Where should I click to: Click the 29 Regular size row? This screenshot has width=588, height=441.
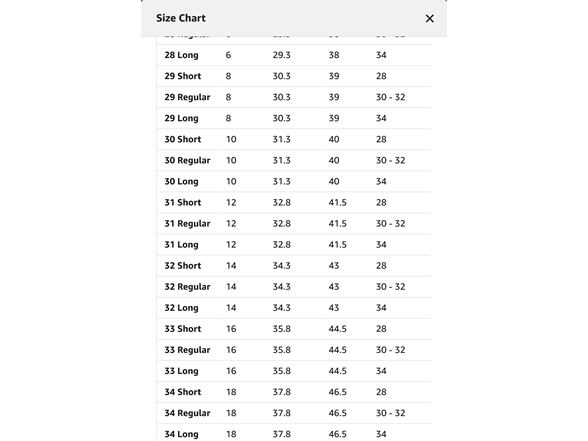[294, 97]
